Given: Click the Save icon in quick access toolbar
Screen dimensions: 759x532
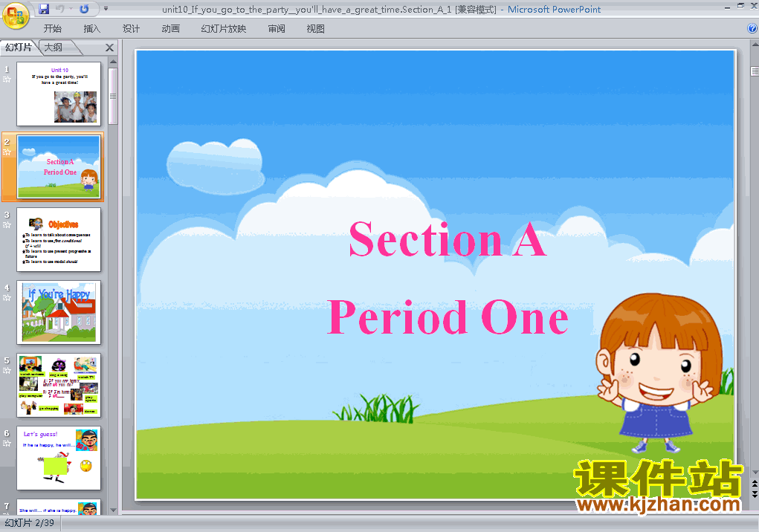Looking at the screenshot, I should [x=44, y=9].
